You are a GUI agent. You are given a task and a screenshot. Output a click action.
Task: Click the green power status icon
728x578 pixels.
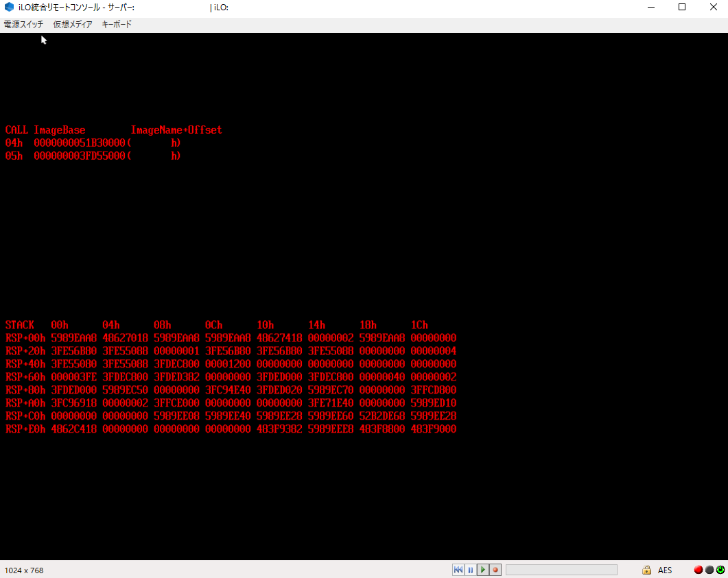720,570
